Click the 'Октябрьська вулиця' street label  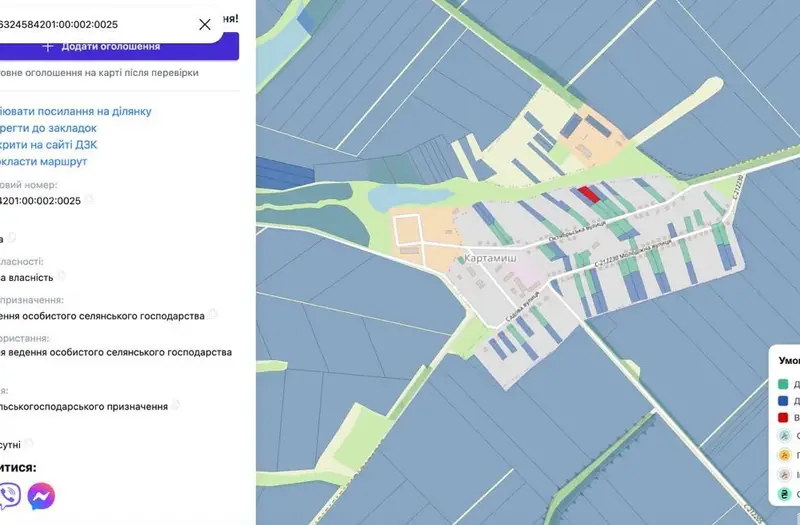(x=577, y=231)
